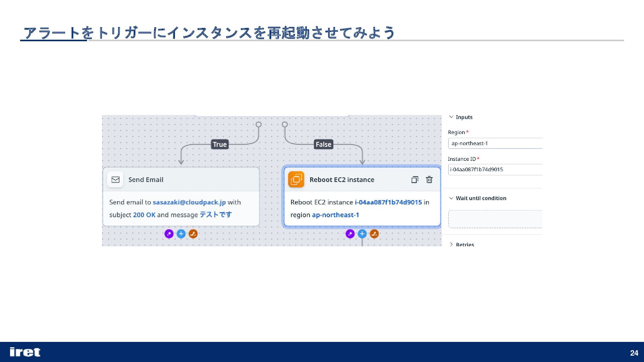The width and height of the screenshot is (644, 362).
Task: Click the Instance ID input field
Action: point(495,169)
